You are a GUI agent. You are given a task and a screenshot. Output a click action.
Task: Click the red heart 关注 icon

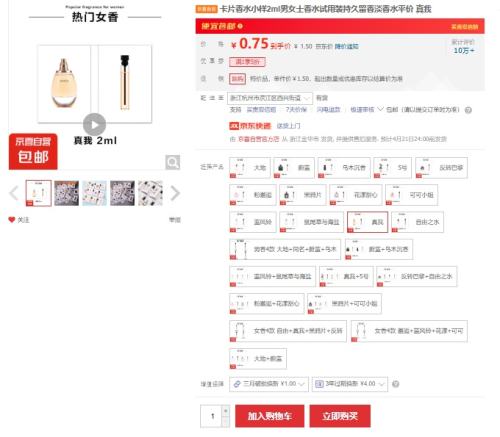12,220
